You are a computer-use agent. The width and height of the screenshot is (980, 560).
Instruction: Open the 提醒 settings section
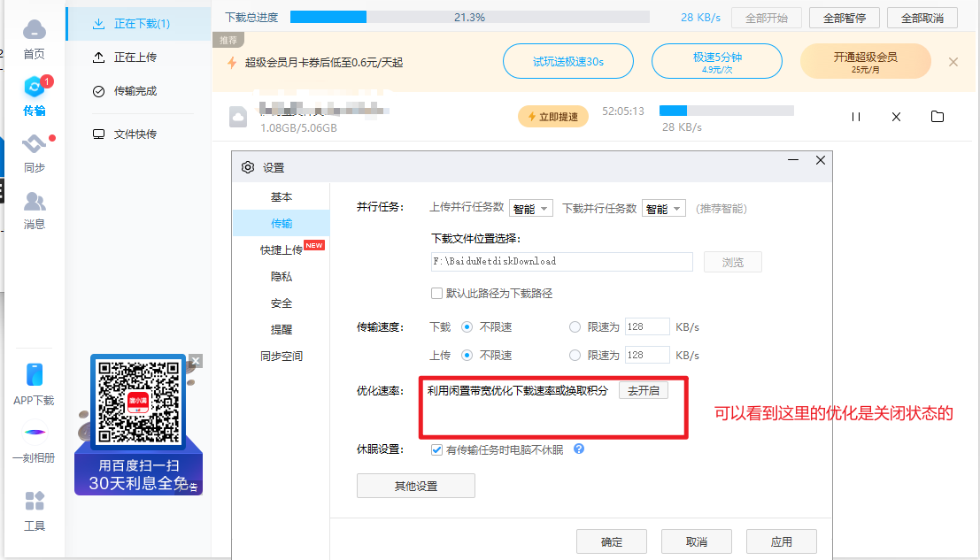click(282, 330)
